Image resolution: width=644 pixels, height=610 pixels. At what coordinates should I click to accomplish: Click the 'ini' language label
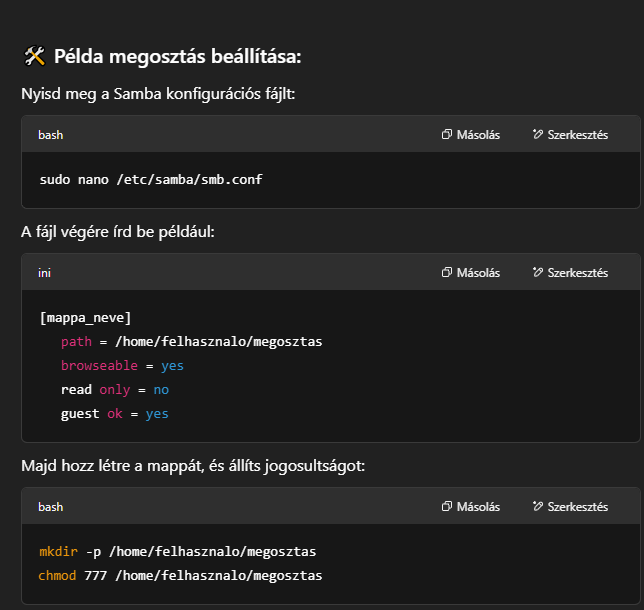(x=44, y=272)
